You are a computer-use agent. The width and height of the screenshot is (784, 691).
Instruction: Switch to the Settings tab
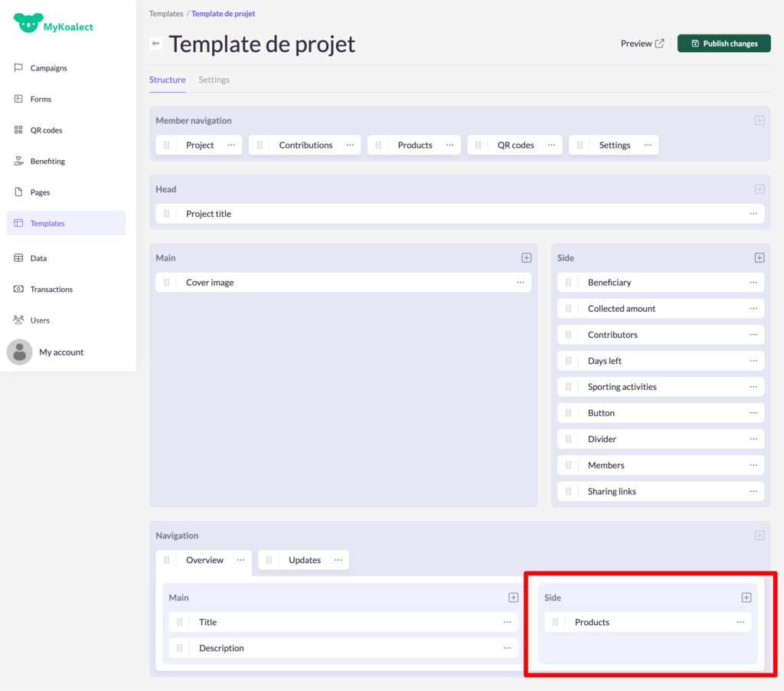click(x=214, y=80)
